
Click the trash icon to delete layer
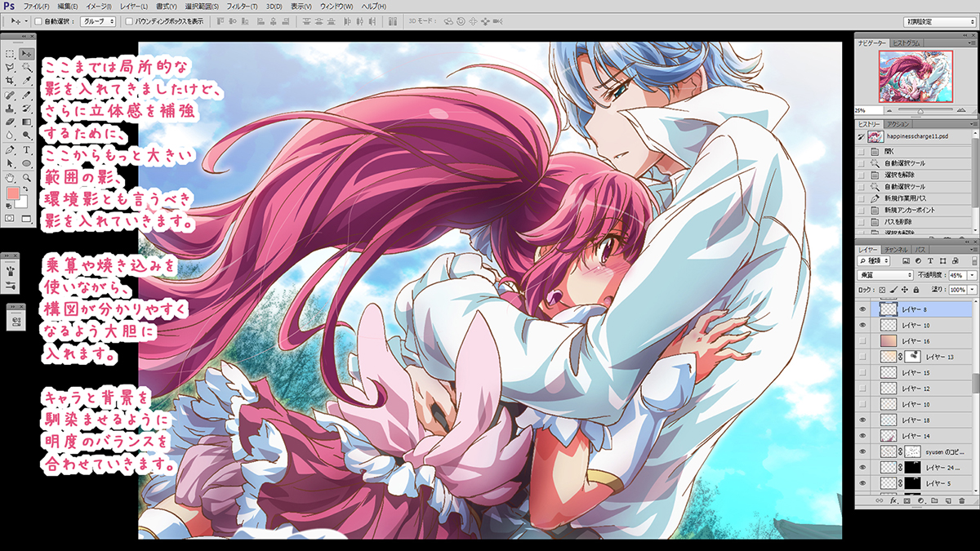pos(962,500)
